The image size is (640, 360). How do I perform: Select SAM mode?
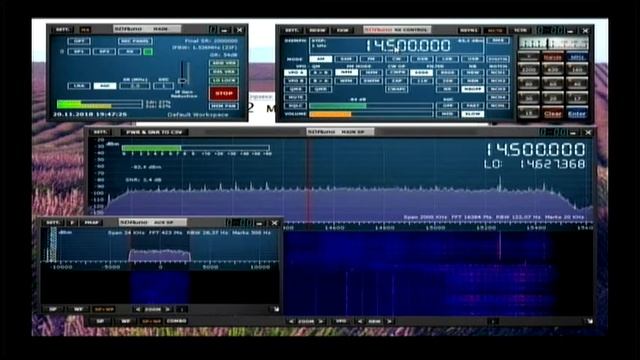pos(346,59)
